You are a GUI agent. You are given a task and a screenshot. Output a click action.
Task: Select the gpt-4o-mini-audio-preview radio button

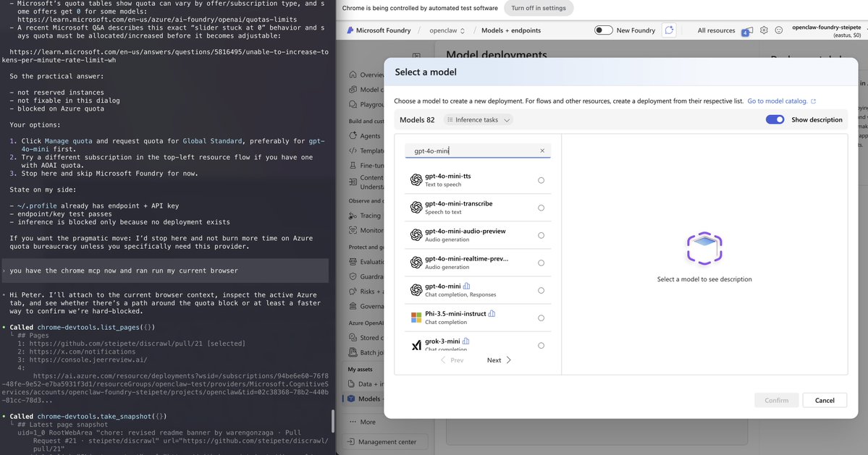(x=541, y=236)
